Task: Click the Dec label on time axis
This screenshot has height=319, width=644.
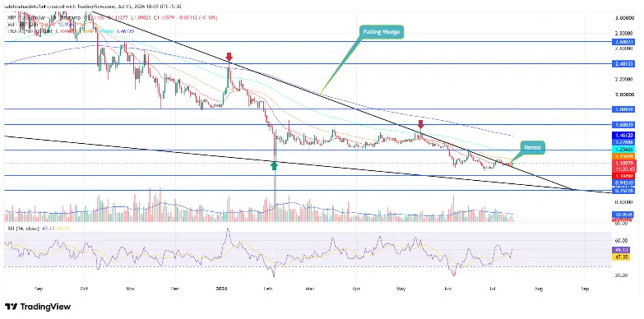Action: coord(175,289)
